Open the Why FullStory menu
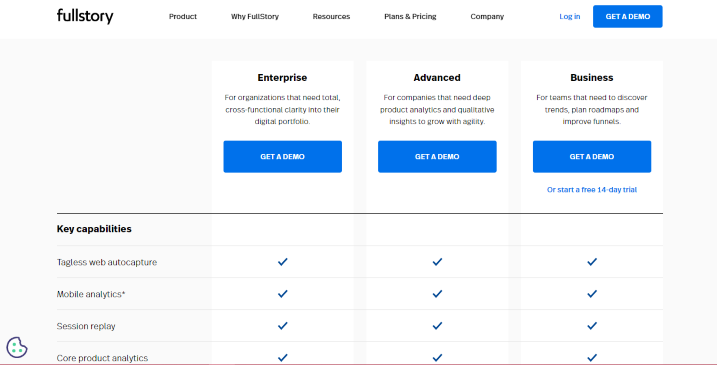Screen dimensions: 717x365 point(255,16)
